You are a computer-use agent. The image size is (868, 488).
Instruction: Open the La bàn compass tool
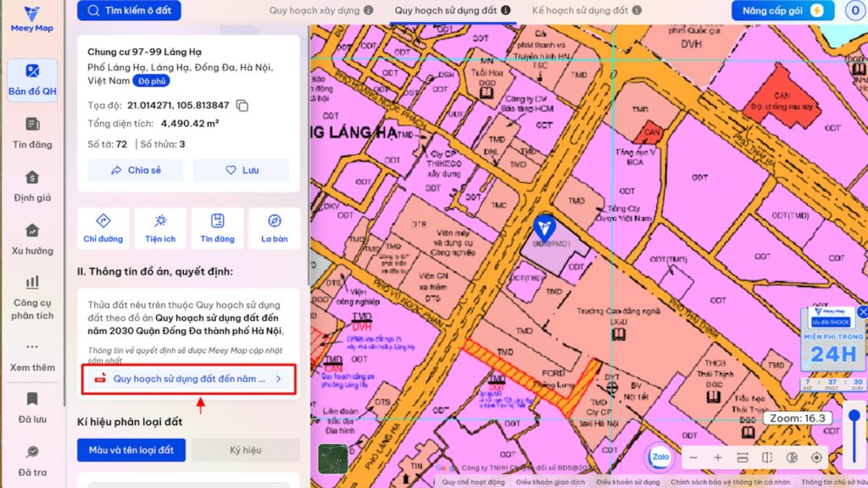pyautogui.click(x=273, y=227)
